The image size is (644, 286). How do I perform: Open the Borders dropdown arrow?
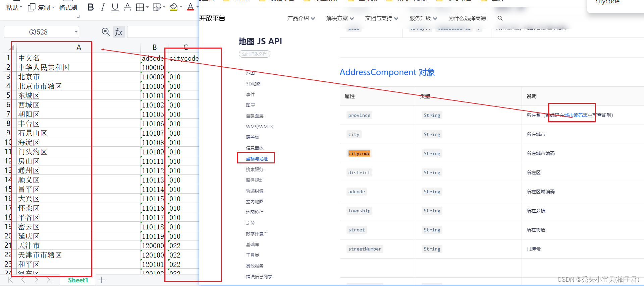(147, 7)
